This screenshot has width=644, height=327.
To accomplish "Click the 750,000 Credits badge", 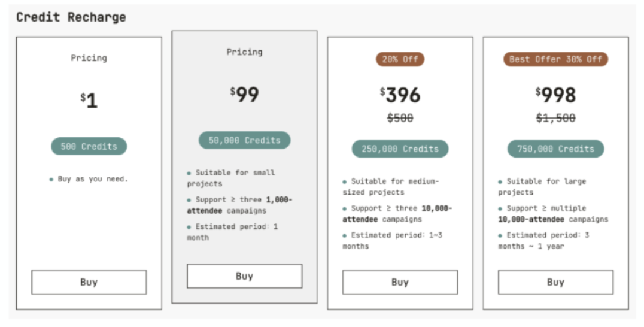I will tap(555, 149).
